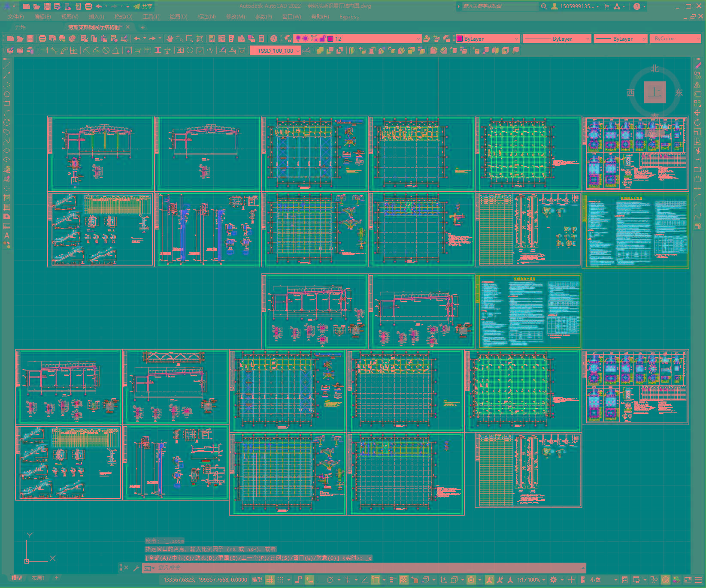The height and width of the screenshot is (588, 706).
Task: Open the linetype ByLayer dropdown
Action: (557, 39)
